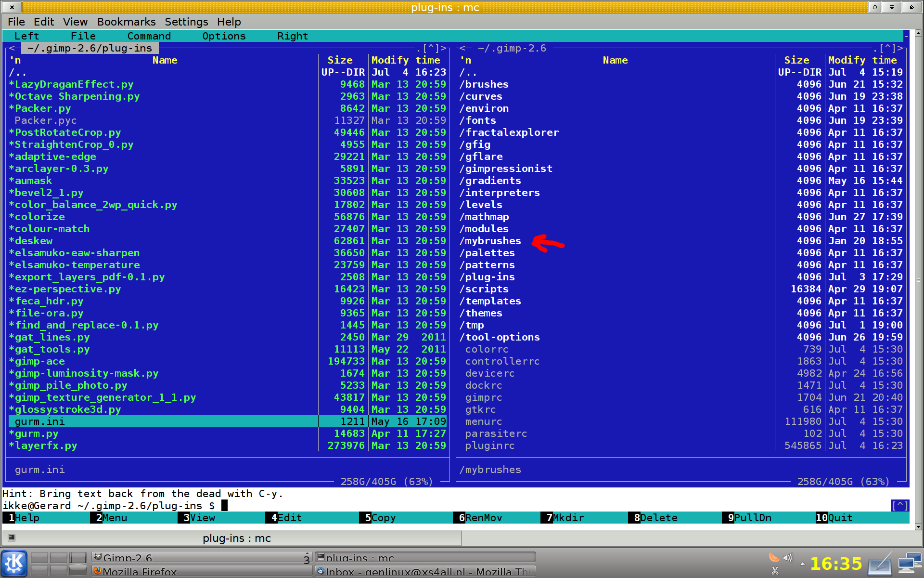Go forward in left panel history arrow
This screenshot has width=924, height=578.
[x=443, y=48]
